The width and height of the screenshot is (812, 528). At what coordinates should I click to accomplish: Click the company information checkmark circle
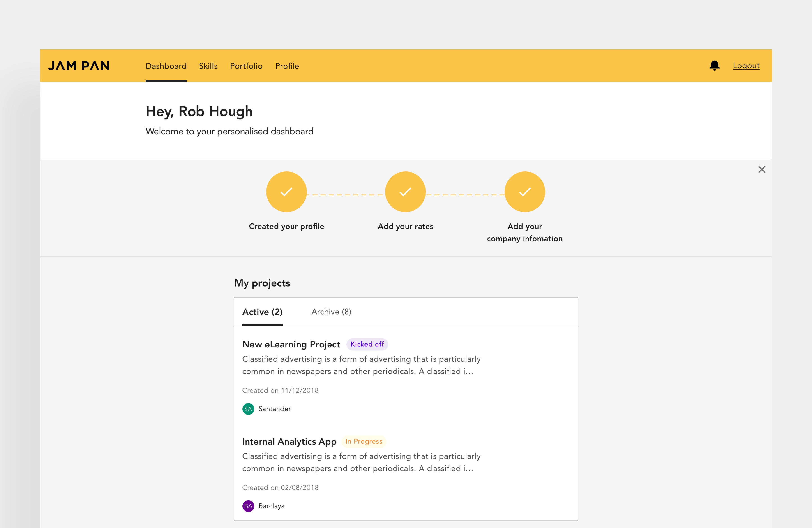(524, 192)
